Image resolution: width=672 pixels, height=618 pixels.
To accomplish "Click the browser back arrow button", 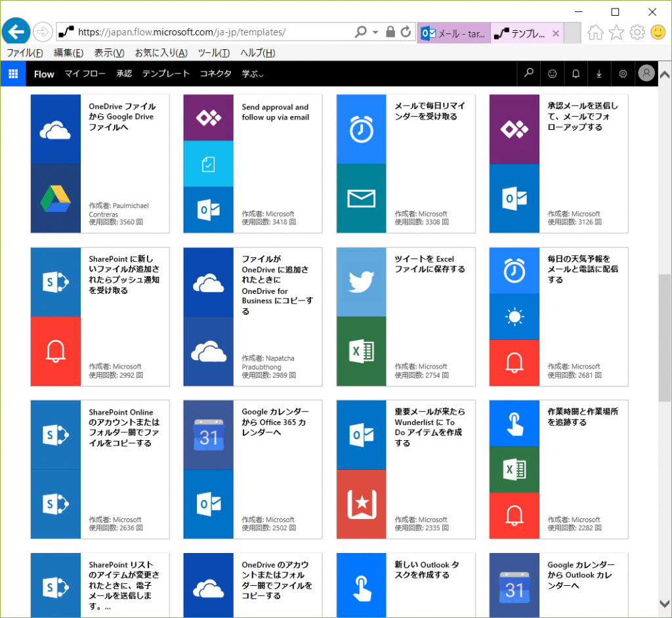I will click(x=16, y=31).
